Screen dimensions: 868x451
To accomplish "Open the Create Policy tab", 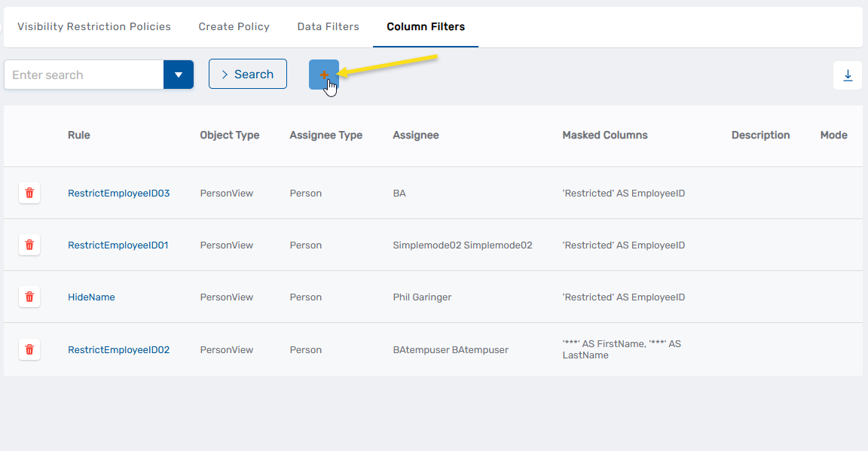I will [234, 26].
